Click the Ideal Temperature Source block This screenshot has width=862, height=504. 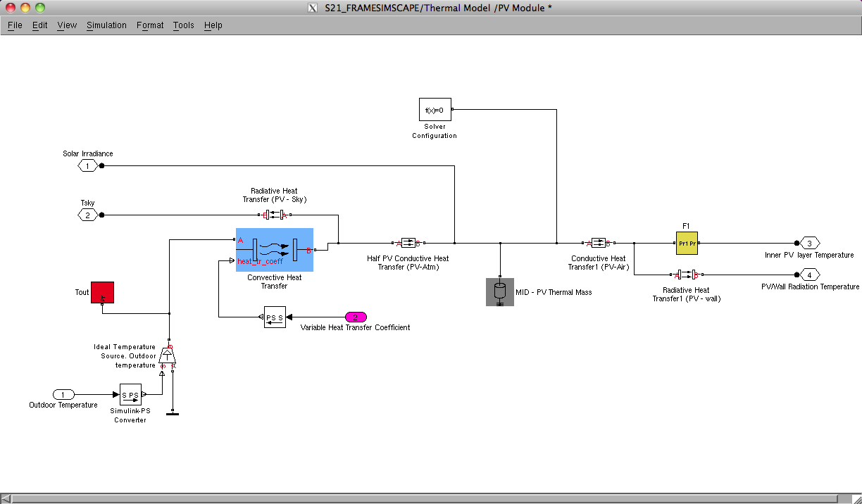tap(168, 355)
